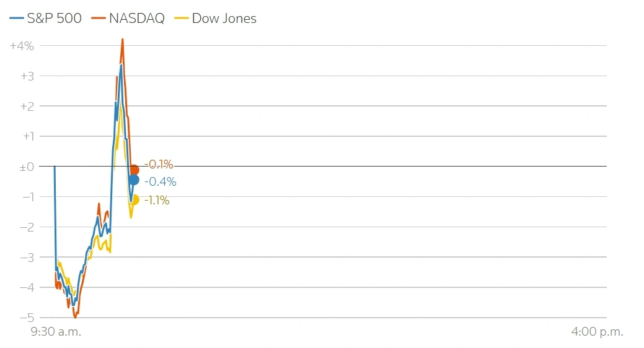This screenshot has width=644, height=348.
Task: Click the -0.1% NASDAQ value label
Action: pos(159,165)
